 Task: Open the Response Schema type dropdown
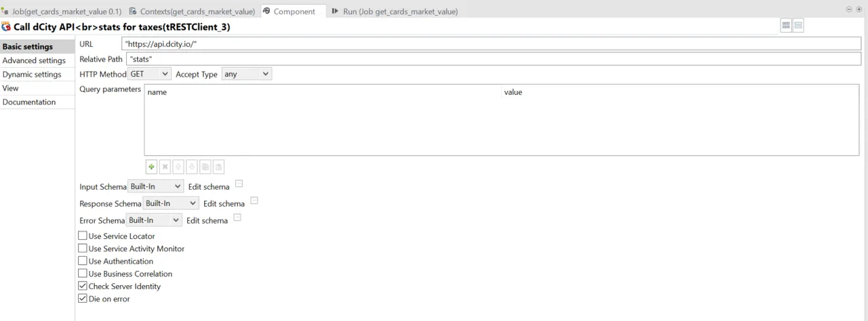click(171, 203)
